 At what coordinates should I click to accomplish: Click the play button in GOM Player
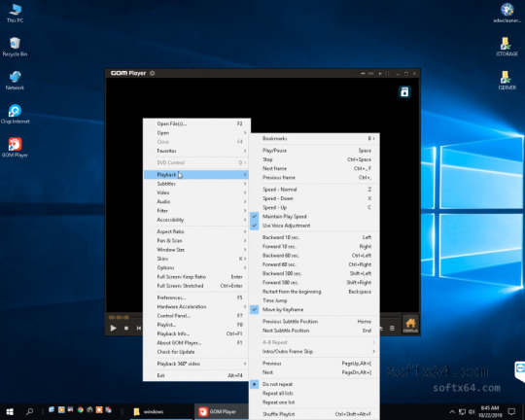coord(113,328)
